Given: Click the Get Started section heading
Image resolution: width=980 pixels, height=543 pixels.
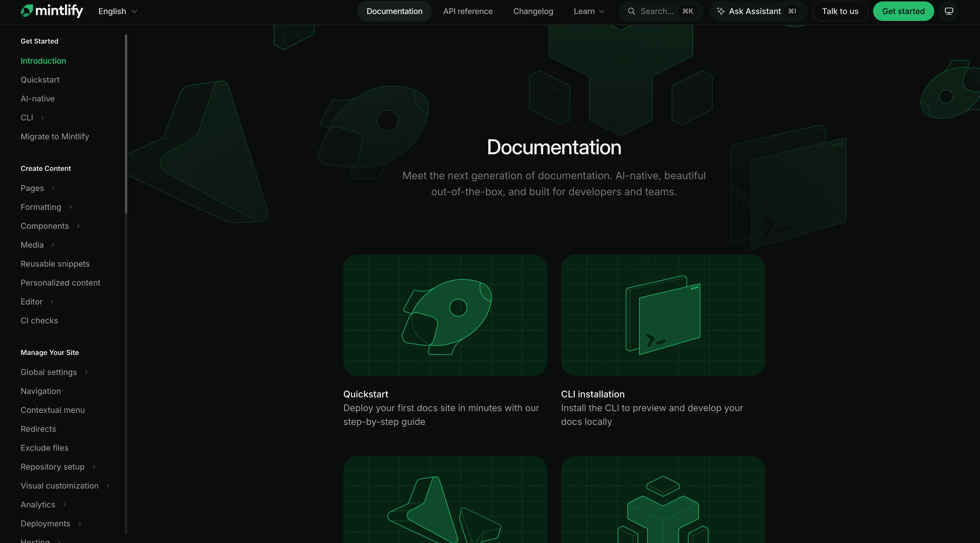Looking at the screenshot, I should click(x=39, y=41).
